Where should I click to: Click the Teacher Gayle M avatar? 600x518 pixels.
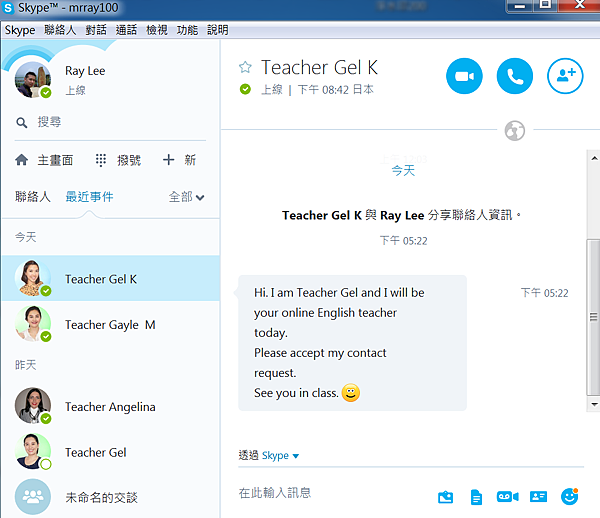33,324
